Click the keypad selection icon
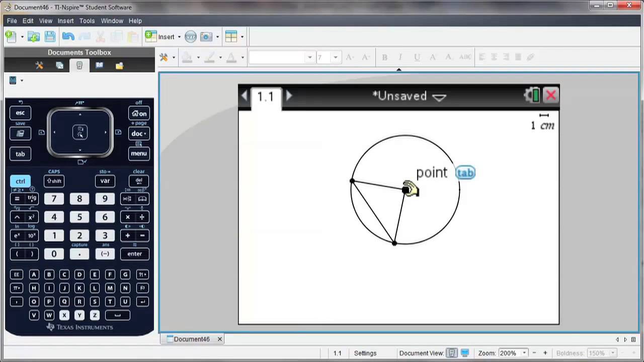Screen dimensions: 644x362 click(13, 80)
